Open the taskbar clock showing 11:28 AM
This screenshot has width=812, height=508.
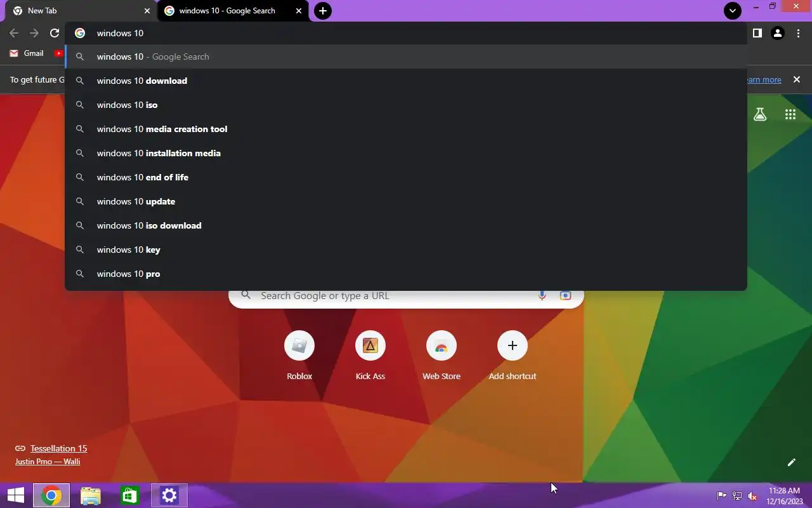click(x=784, y=496)
